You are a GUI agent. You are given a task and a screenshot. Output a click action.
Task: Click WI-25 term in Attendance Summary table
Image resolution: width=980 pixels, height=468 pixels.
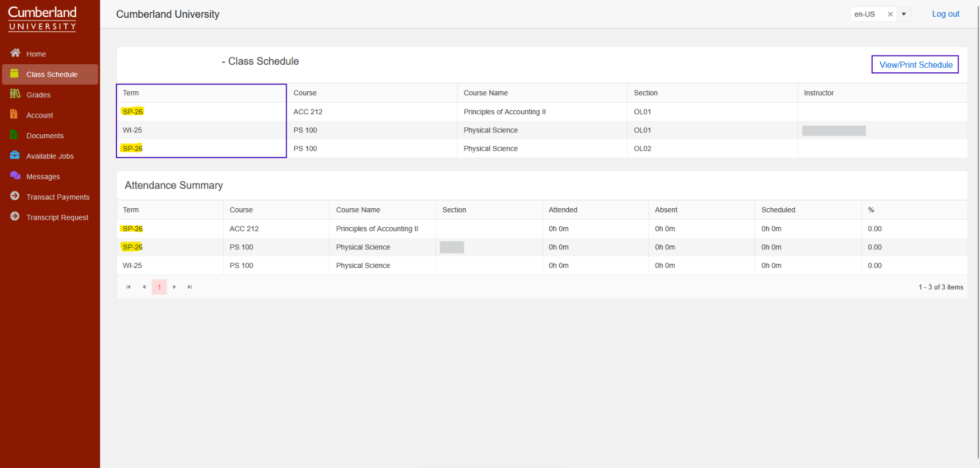pyautogui.click(x=132, y=266)
